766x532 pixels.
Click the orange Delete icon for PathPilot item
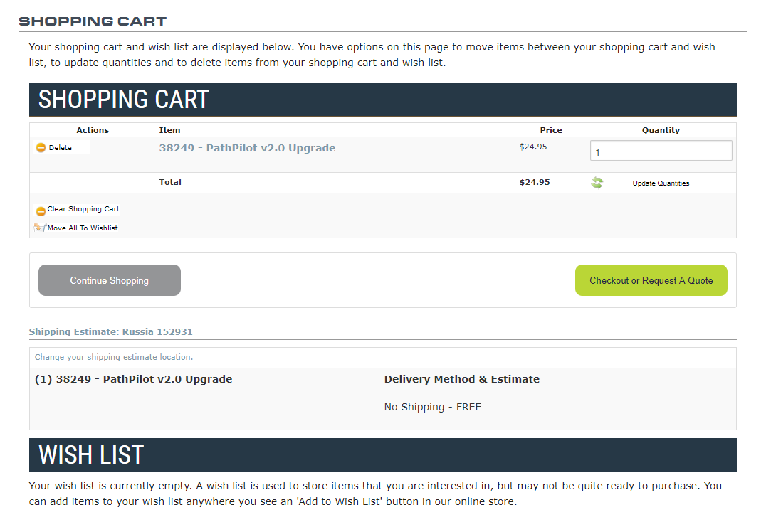point(41,148)
